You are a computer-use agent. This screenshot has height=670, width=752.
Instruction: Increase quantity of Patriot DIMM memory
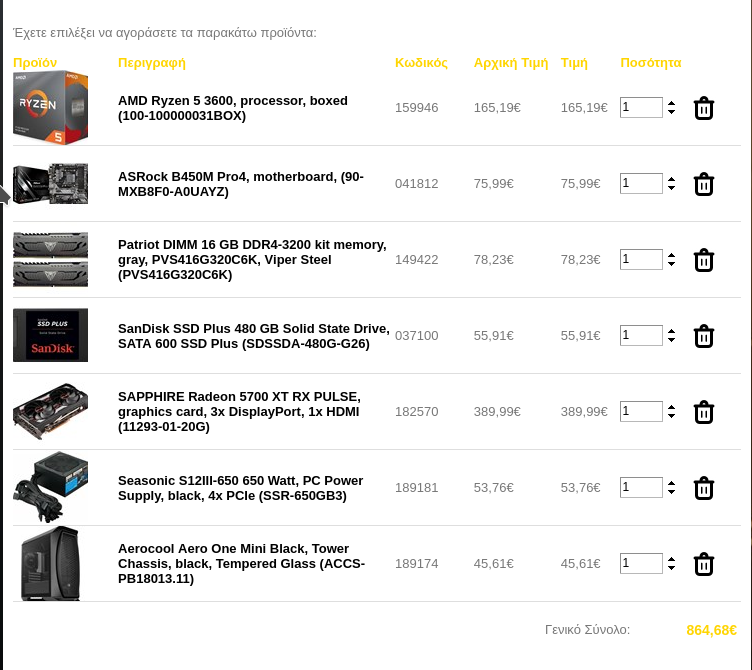click(671, 255)
